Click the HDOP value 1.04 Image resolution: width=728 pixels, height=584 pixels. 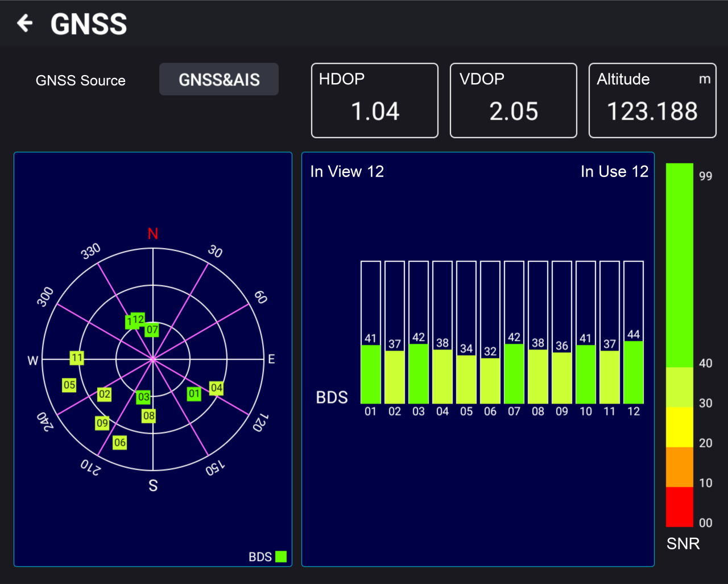375,112
